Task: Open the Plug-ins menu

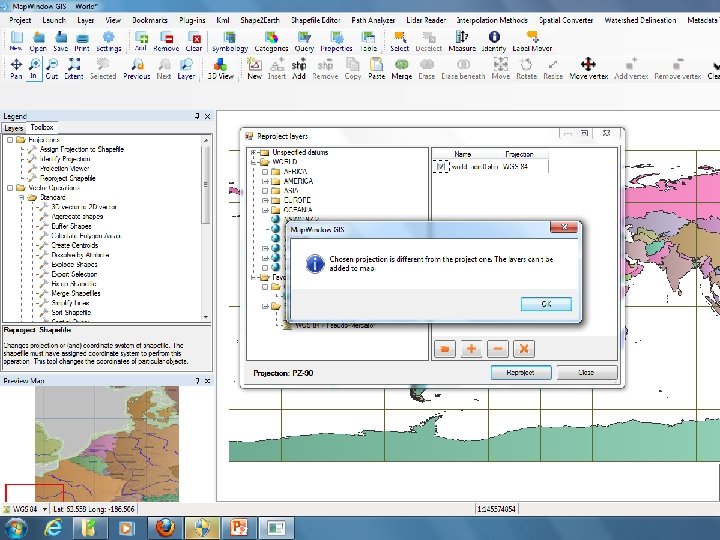Action: (x=192, y=20)
